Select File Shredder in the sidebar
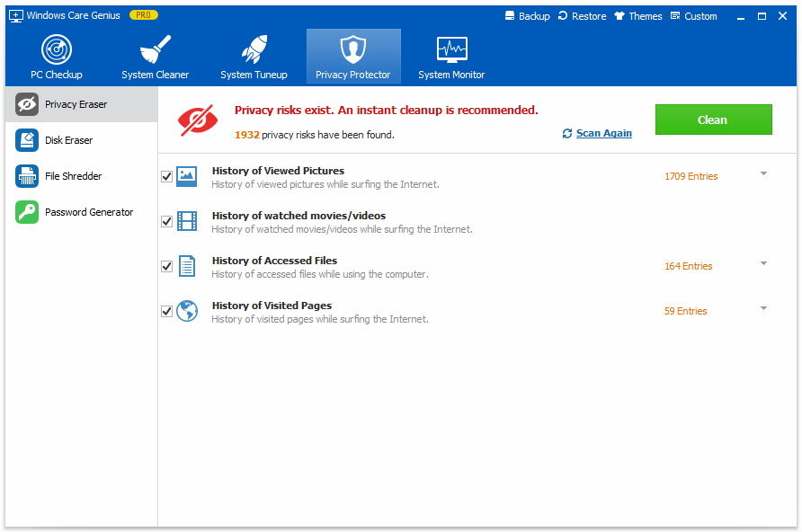 pos(81,176)
